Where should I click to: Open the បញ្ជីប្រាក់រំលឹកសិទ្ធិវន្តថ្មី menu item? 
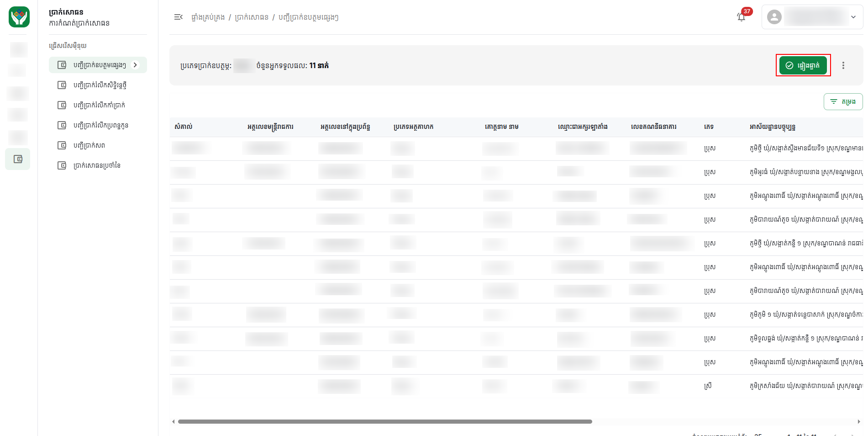tap(98, 85)
